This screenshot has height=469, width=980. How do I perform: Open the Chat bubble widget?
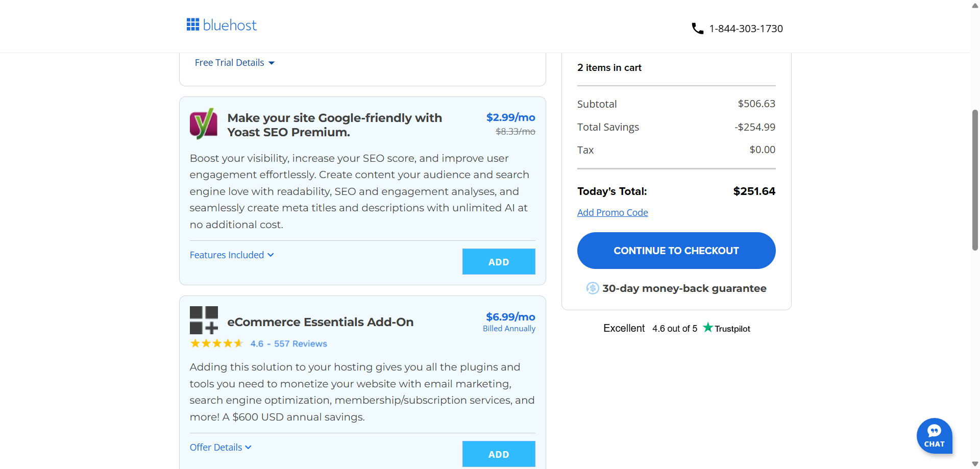click(934, 436)
